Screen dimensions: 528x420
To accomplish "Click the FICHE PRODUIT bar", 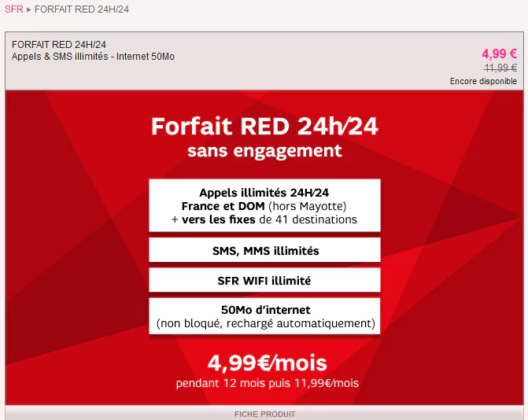I will (x=264, y=414).
